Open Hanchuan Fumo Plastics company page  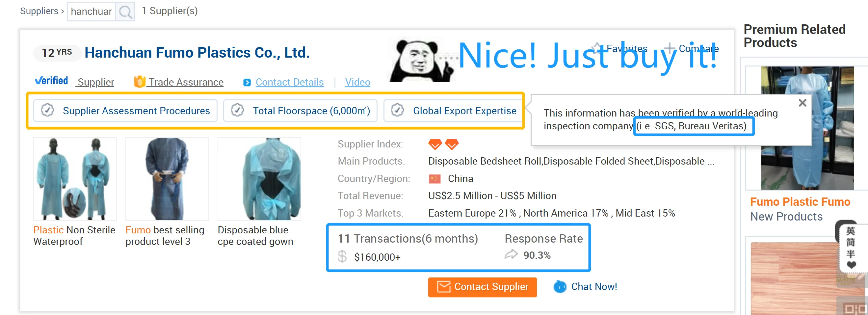pos(197,53)
